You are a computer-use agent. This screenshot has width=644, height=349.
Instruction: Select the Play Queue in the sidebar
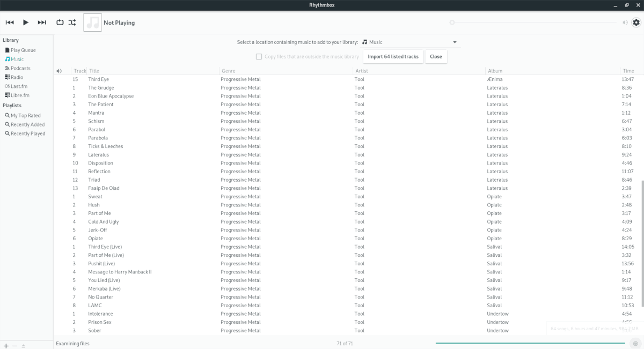[23, 50]
